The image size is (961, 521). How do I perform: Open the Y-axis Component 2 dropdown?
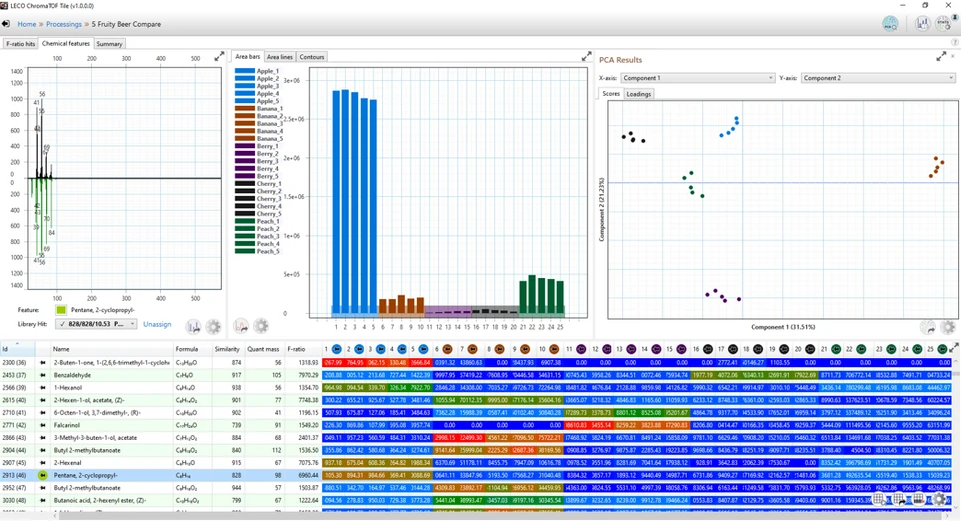(x=878, y=77)
